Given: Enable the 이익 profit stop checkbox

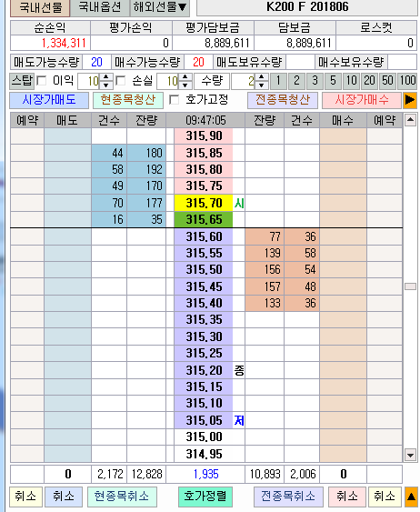Looking at the screenshot, I should click(42, 81).
